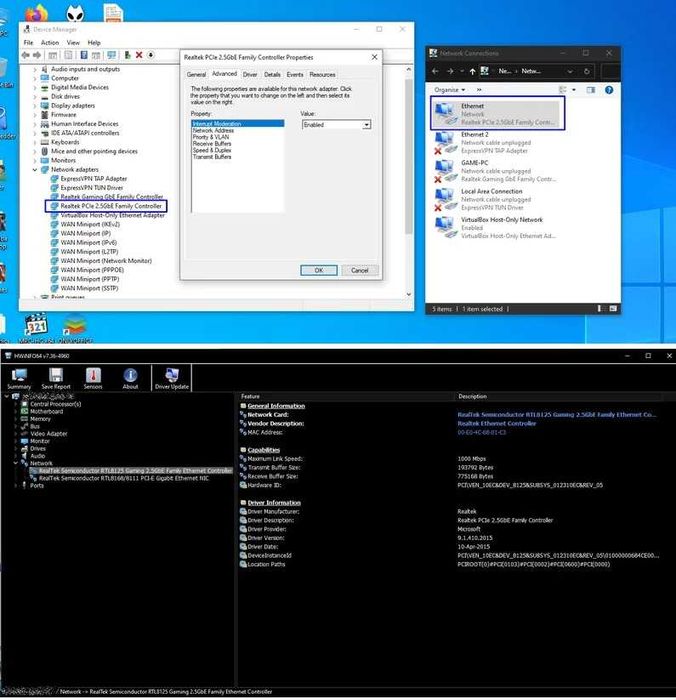Viewport: 676px width, 700px height.
Task: Click forward arrow in Device Manager toolbar
Action: pos(37,55)
